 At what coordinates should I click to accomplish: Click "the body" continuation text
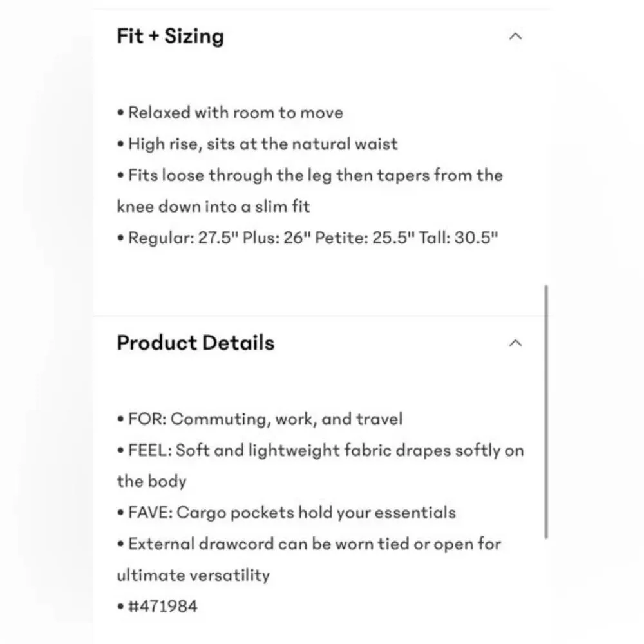151,481
